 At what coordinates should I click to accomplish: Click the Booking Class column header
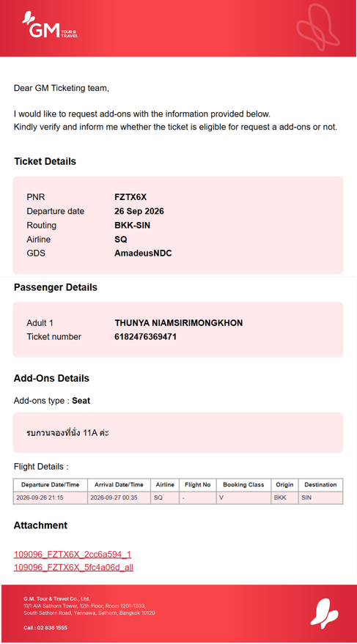(243, 484)
